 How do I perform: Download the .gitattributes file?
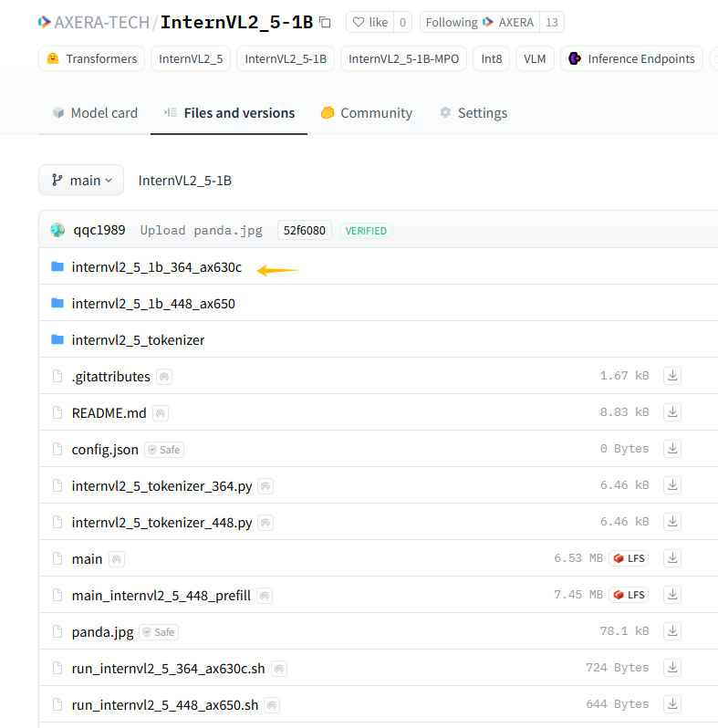coord(672,376)
